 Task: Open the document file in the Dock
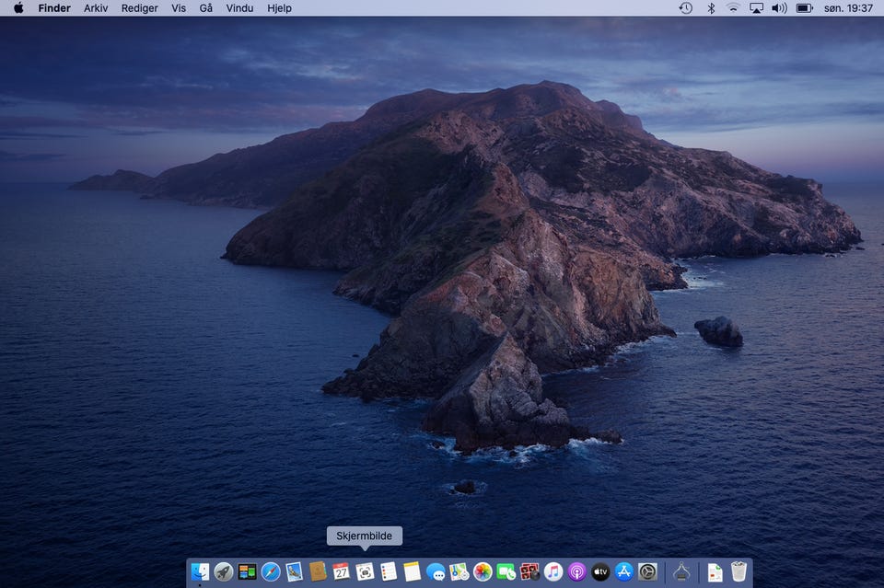coord(715,572)
